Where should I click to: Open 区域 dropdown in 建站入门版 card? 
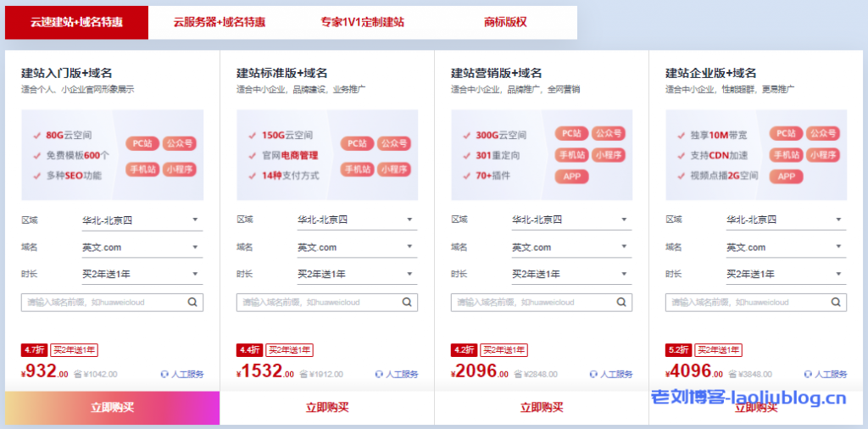tap(142, 220)
